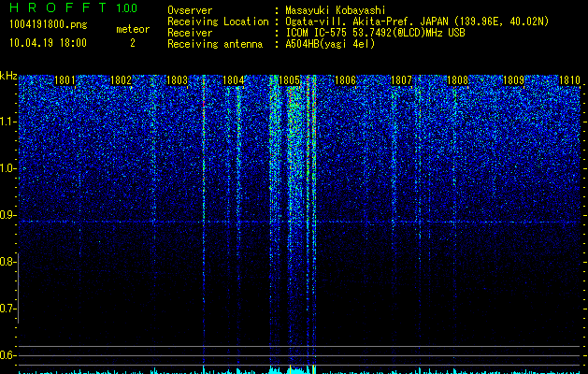Click the ICOM IC-575 receiver text
The height and width of the screenshot is (374, 588).
tap(375, 33)
